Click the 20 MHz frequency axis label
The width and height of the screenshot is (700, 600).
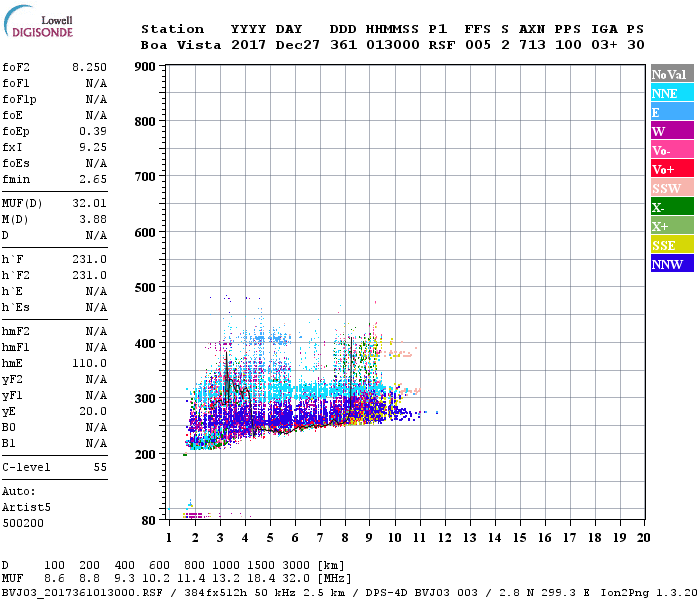pyautogui.click(x=643, y=537)
